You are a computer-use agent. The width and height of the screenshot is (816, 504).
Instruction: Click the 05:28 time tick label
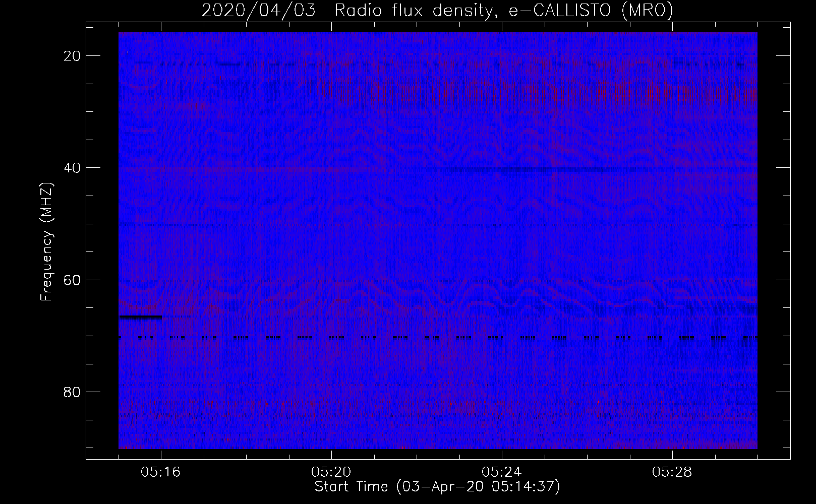(672, 472)
